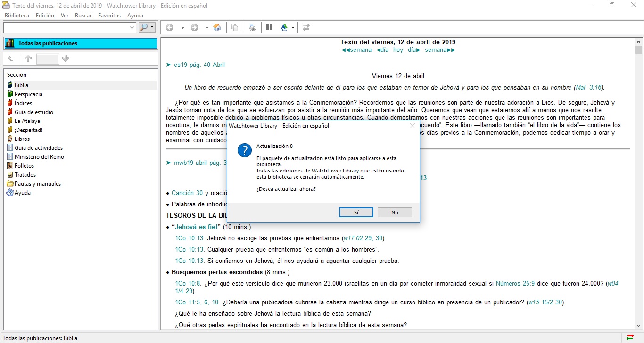Select the Libros section icon

[x=10, y=139]
